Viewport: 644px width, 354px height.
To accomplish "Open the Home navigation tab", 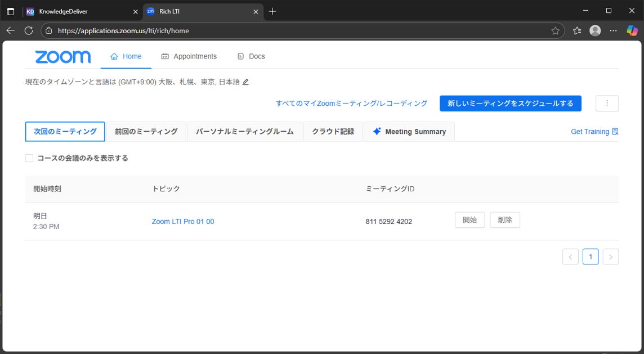I will click(x=126, y=56).
